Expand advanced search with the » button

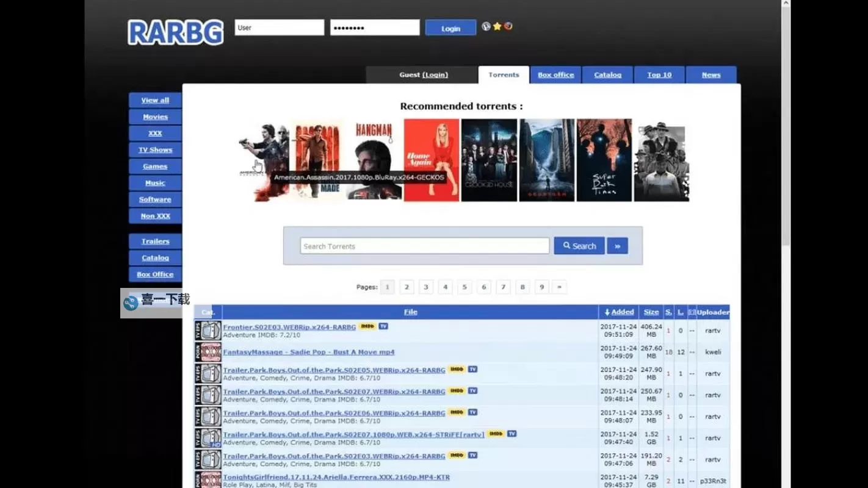point(617,246)
